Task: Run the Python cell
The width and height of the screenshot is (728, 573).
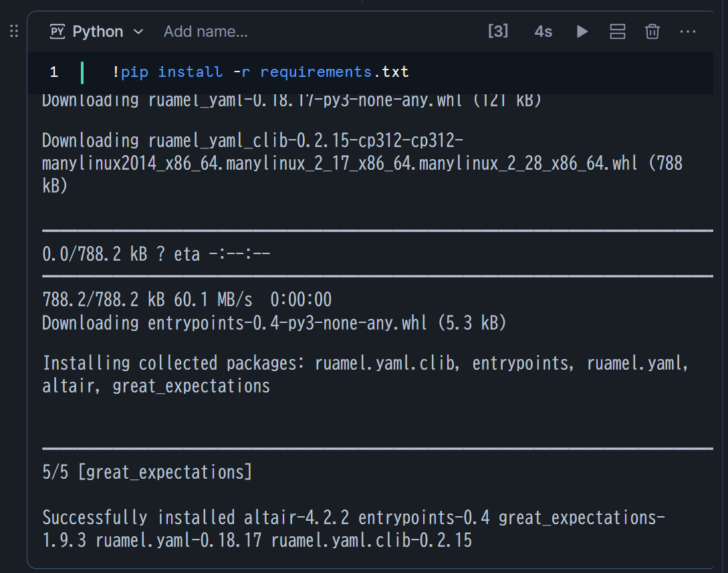Action: (582, 31)
